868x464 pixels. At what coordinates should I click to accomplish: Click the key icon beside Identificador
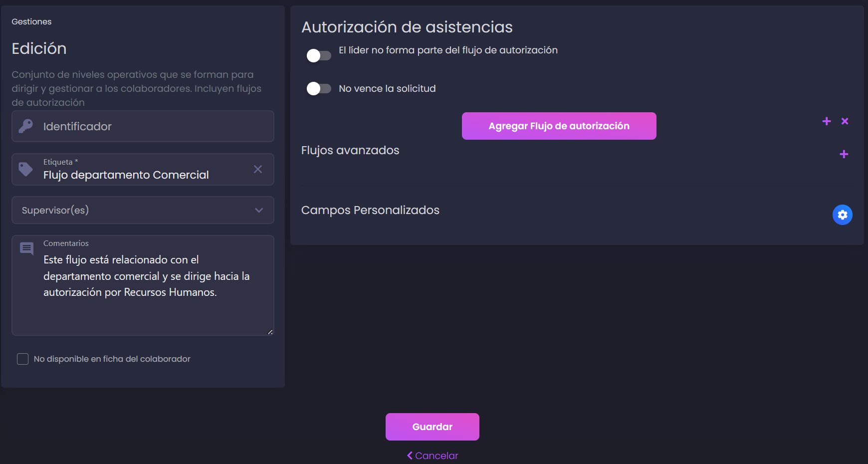point(26,126)
